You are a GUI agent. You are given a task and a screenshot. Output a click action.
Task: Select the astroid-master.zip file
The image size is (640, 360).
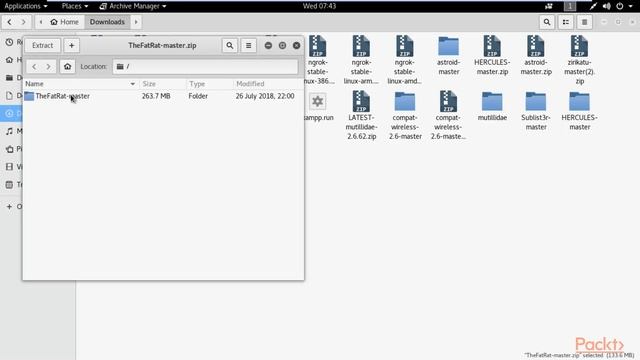click(x=536, y=56)
